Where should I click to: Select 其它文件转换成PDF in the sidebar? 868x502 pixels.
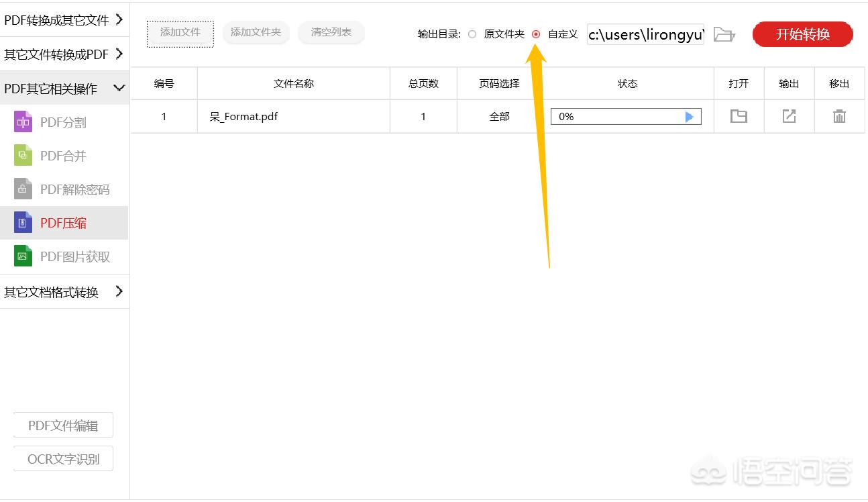(x=64, y=54)
